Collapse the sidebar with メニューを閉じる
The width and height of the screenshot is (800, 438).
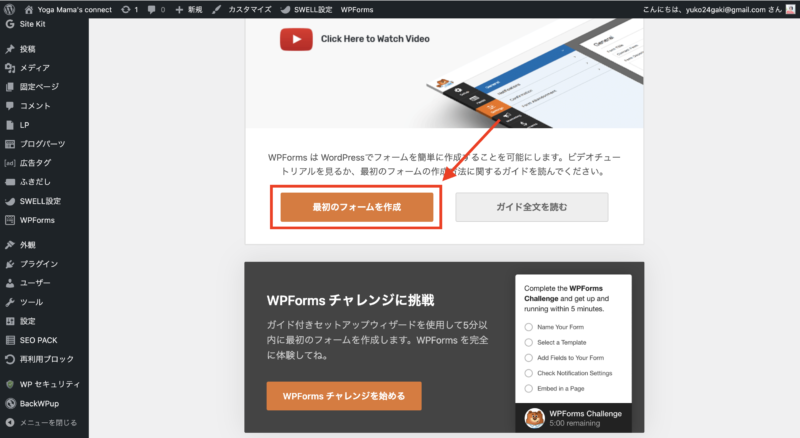[41, 423]
